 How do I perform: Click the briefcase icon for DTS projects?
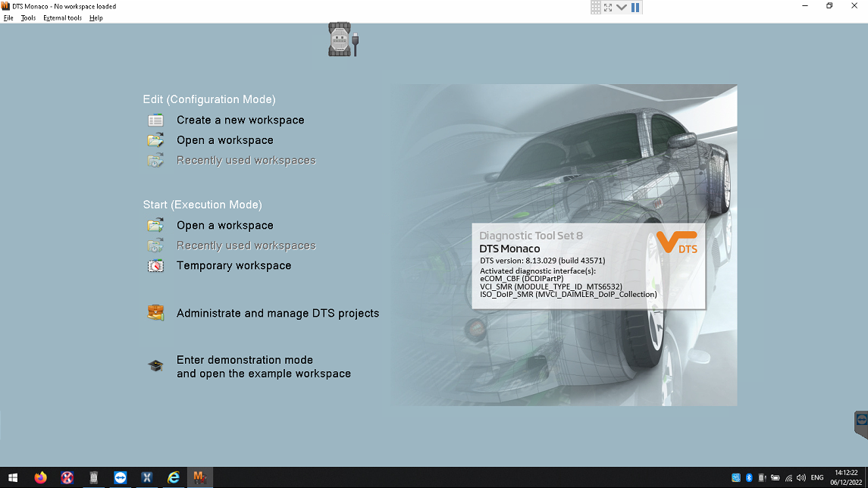point(155,313)
